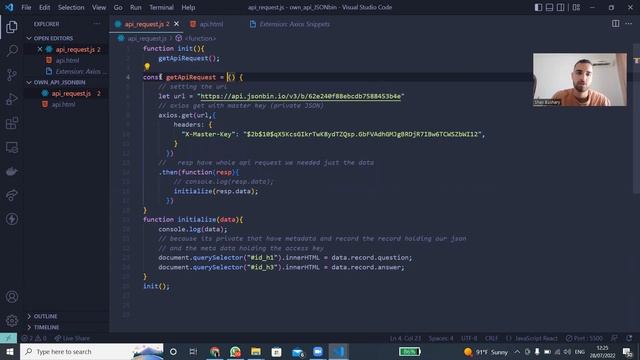Collapse the OPEN EDITORS section

click(53, 38)
